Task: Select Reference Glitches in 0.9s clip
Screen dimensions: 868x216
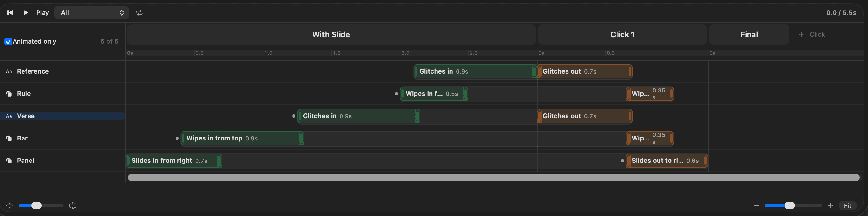Action: (x=475, y=71)
